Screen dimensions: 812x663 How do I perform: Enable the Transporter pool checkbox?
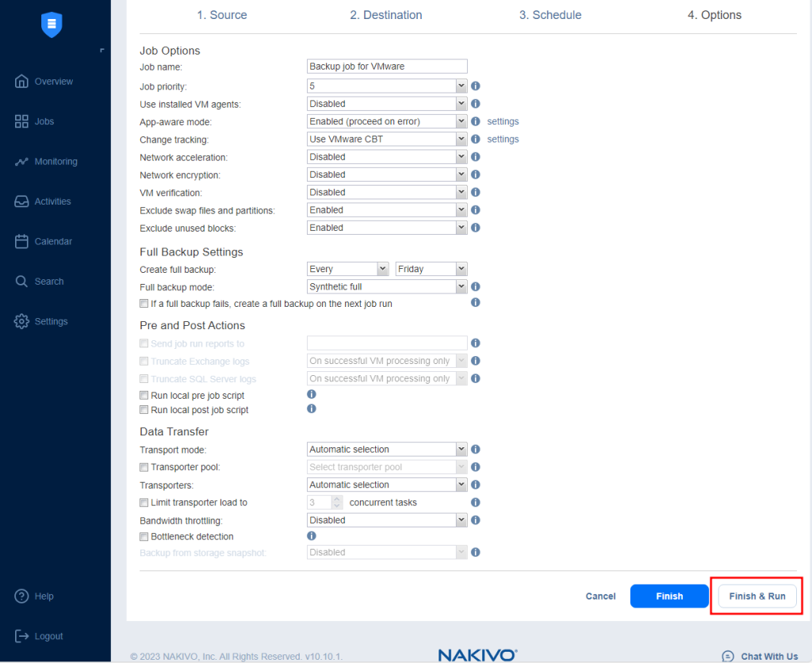click(x=144, y=467)
